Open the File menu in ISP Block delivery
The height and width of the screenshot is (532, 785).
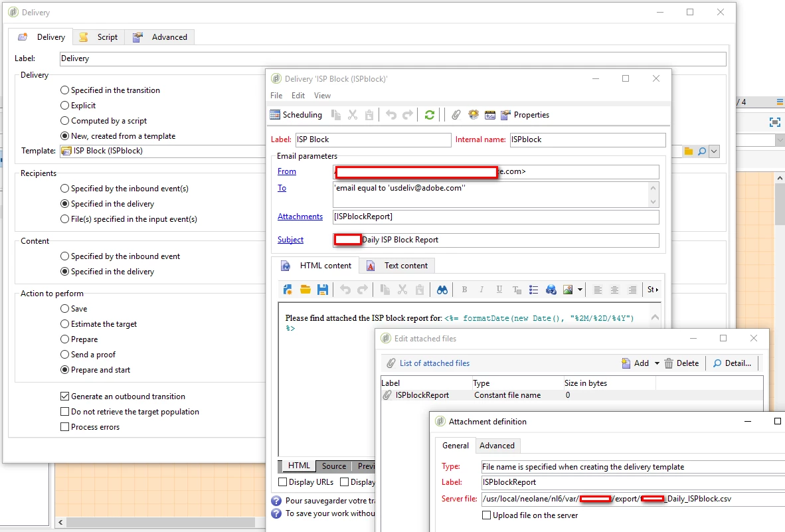point(276,96)
